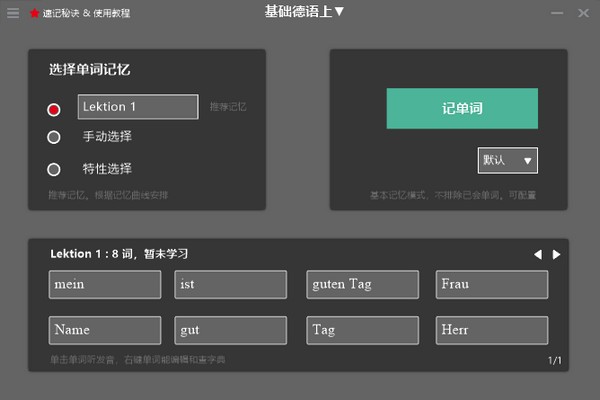
Task: Open the hamburger menu icon
Action: [13, 13]
